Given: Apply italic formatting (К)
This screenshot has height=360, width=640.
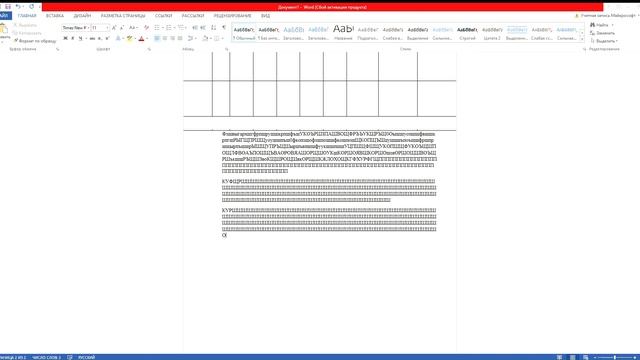Looking at the screenshot, I should pyautogui.click(x=73, y=38).
